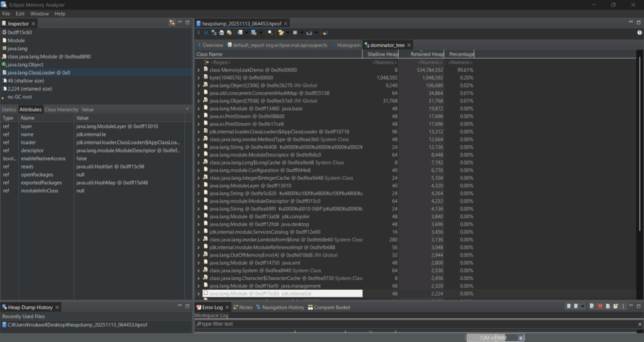644x342 pixels.
Task: Open the Histogram toolbar icon
Action: pos(207,33)
